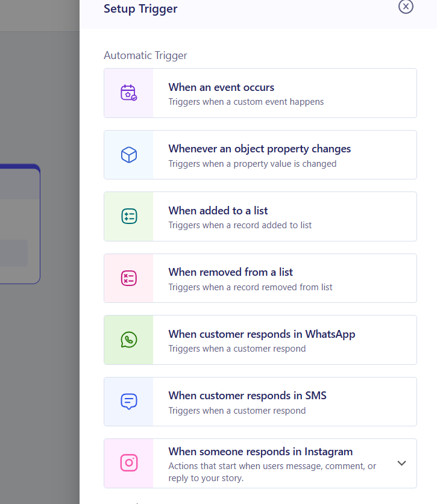Select 'When removed from a list' trigger
This screenshot has height=504, width=437.
pos(260,278)
